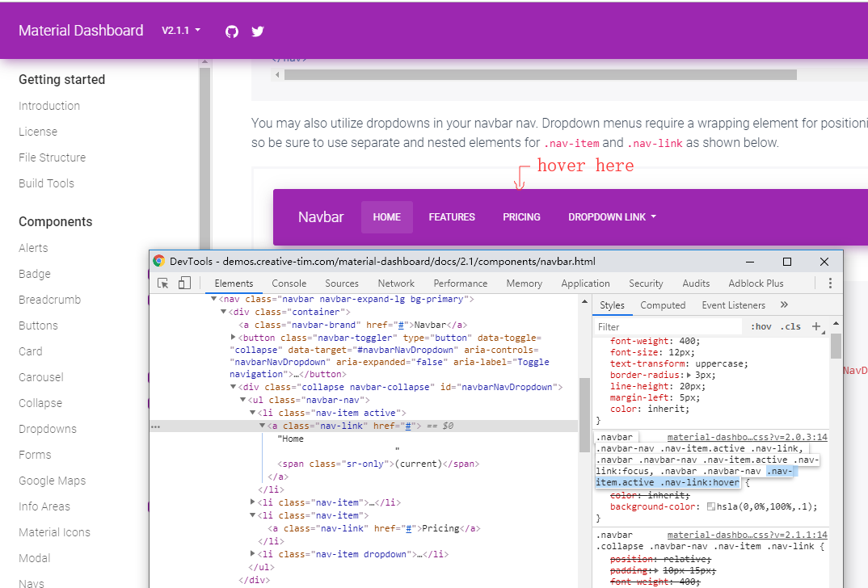Image resolution: width=868 pixels, height=588 pixels.
Task: Switch to the Elements tab
Action: coord(234,283)
